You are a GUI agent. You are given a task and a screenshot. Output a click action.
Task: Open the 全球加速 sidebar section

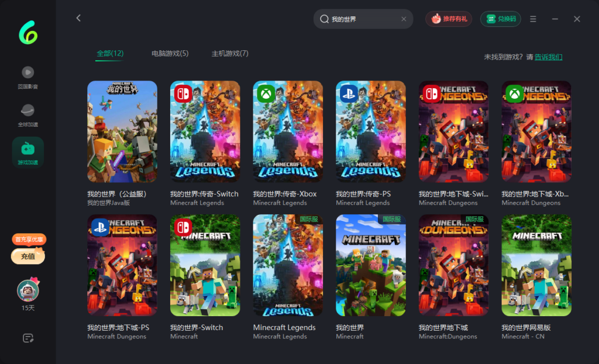[27, 115]
